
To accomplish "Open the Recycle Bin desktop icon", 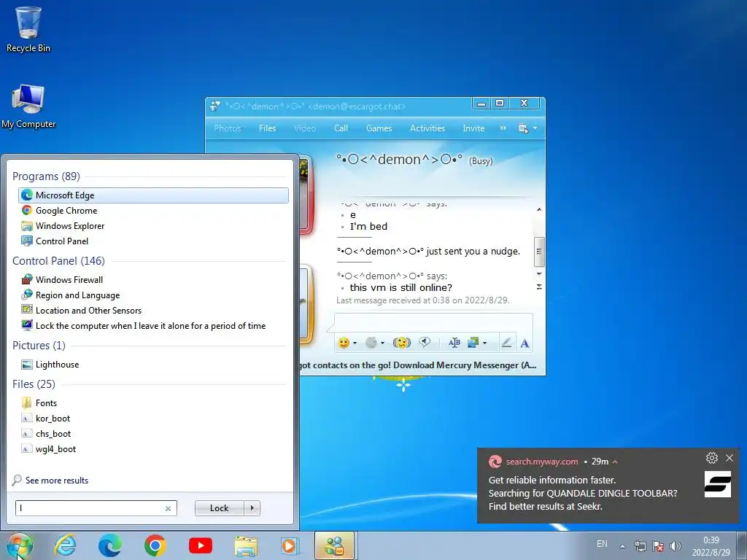I will (28, 29).
